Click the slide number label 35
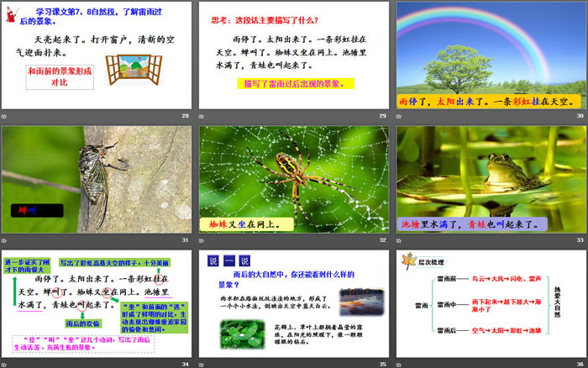588x368 pixels. pyautogui.click(x=382, y=365)
